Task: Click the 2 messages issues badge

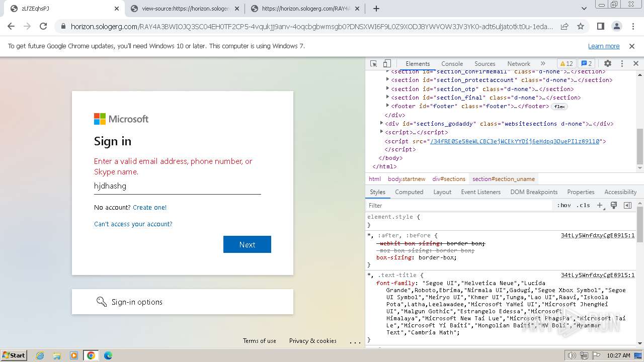Action: (x=587, y=64)
